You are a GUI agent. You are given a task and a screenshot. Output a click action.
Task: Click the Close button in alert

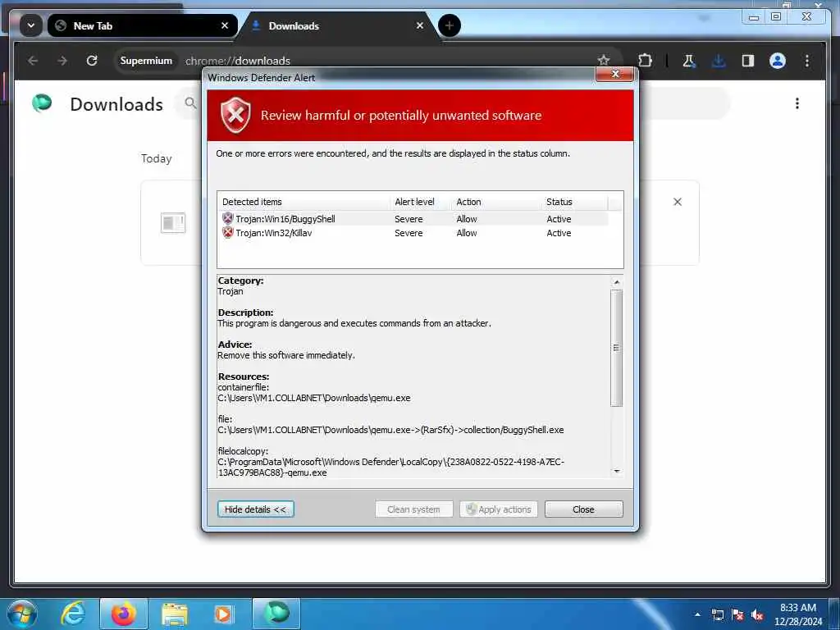click(x=583, y=509)
